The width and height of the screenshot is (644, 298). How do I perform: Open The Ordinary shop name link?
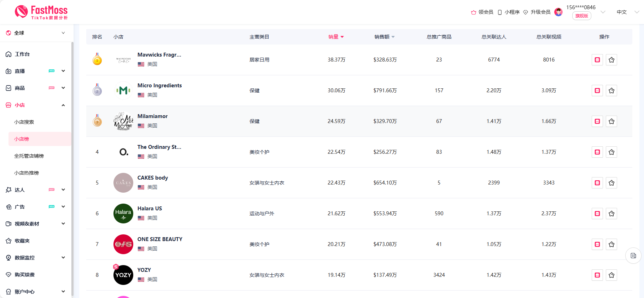pyautogui.click(x=159, y=147)
